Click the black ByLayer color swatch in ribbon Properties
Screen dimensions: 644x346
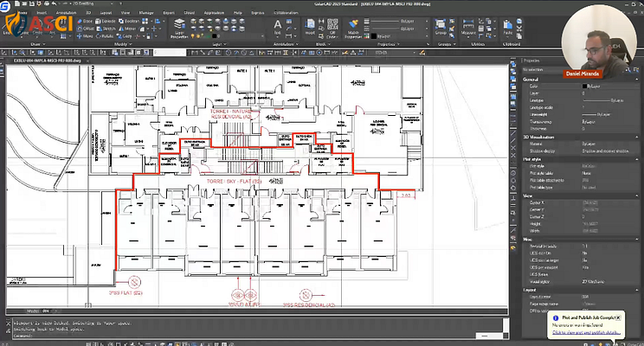click(x=374, y=36)
